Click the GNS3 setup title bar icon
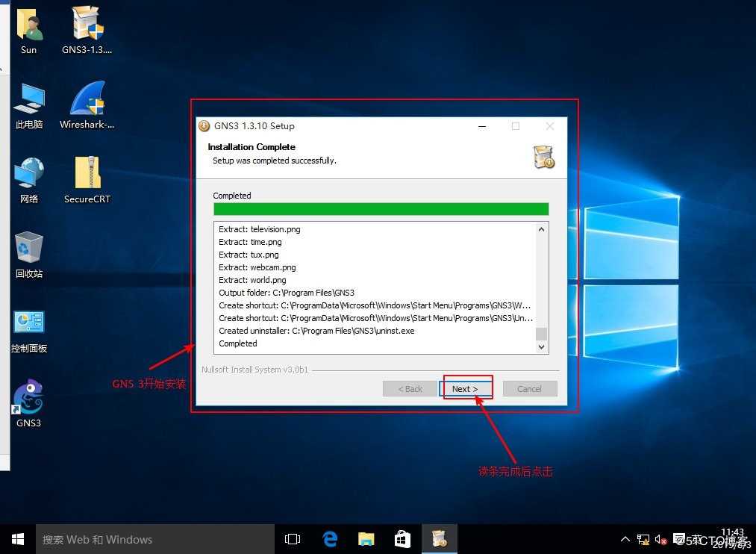 click(204, 126)
